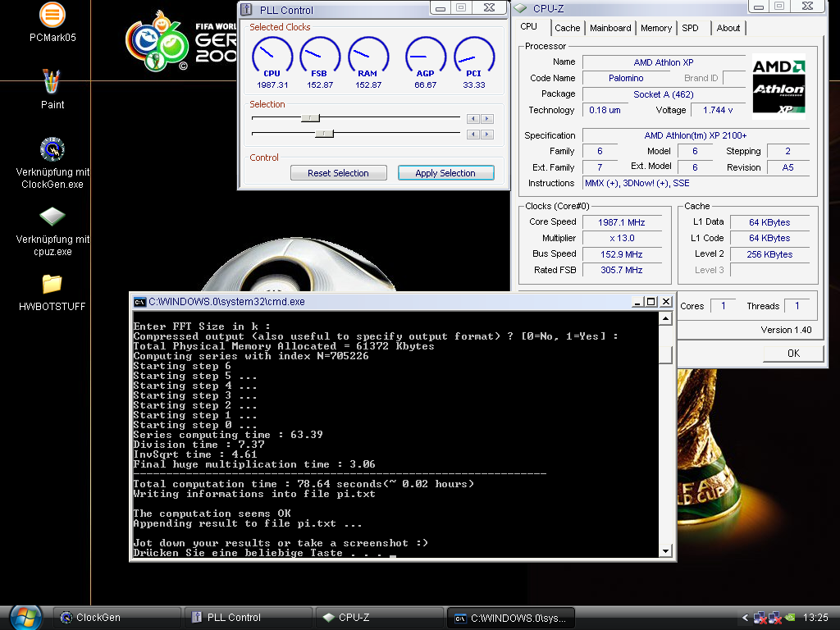Click the taskbar clock showing 13:25

[x=815, y=618]
